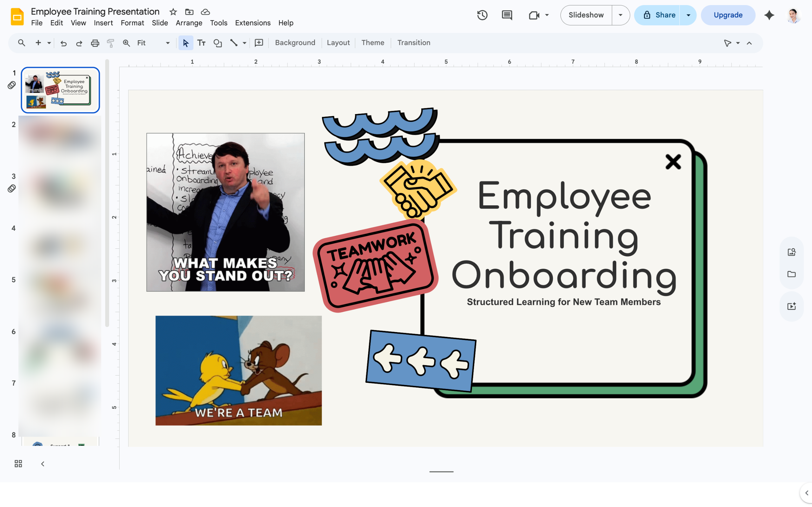Select the Shape tool
The width and height of the screenshot is (812, 507).
click(218, 43)
